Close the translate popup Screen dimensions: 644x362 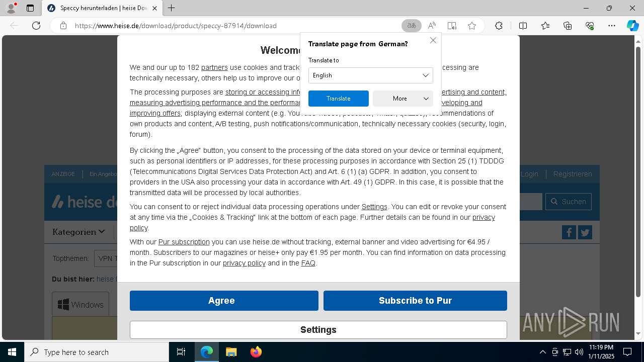coord(433,40)
